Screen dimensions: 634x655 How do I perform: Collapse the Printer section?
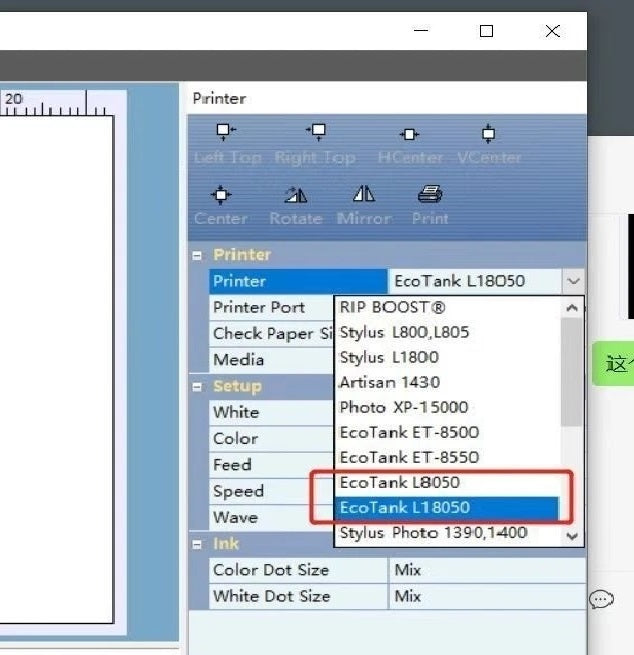(197, 255)
